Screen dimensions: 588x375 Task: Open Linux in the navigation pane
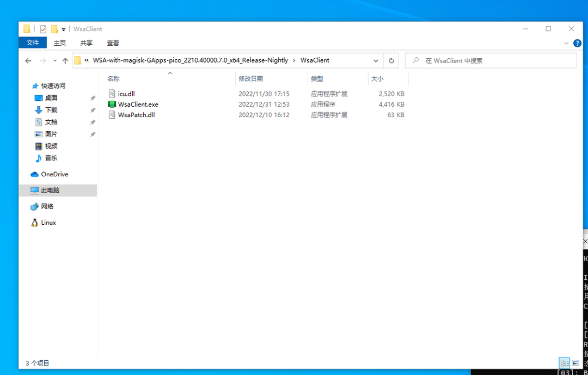tap(48, 223)
